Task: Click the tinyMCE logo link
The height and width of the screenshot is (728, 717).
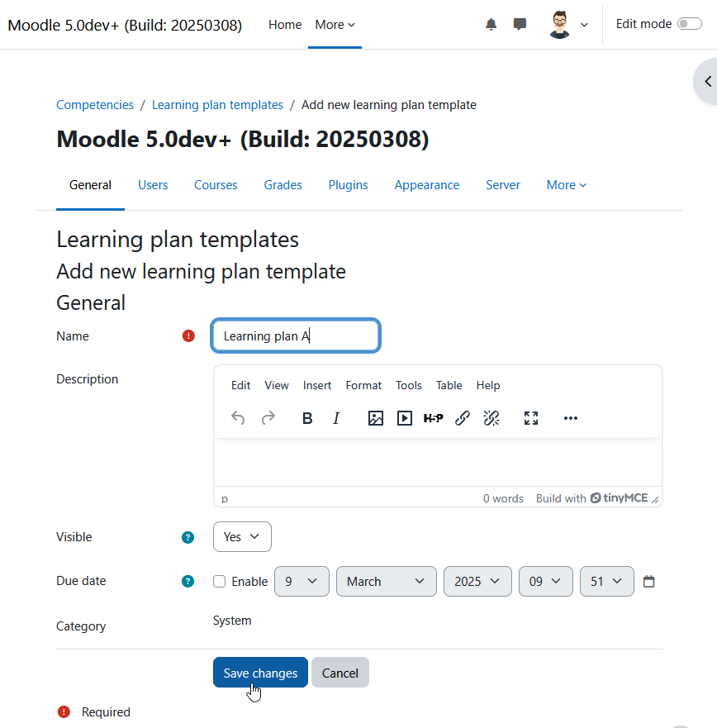Action: (619, 498)
